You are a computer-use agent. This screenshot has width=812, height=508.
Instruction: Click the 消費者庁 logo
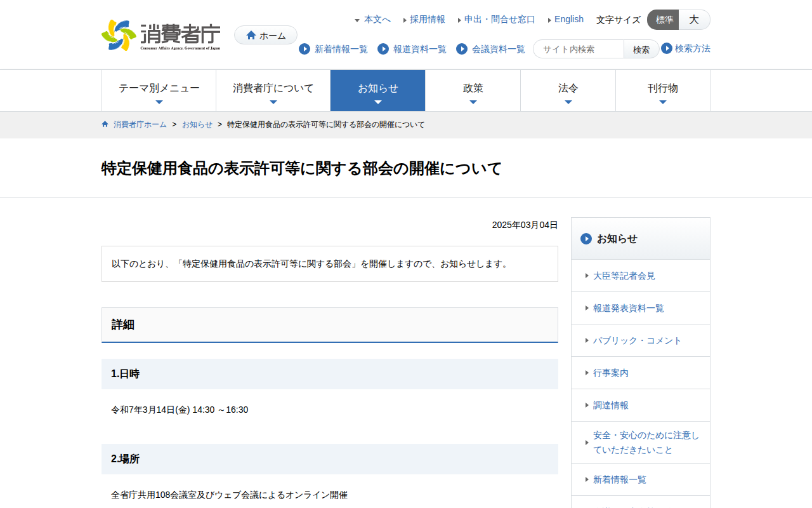coord(161,35)
